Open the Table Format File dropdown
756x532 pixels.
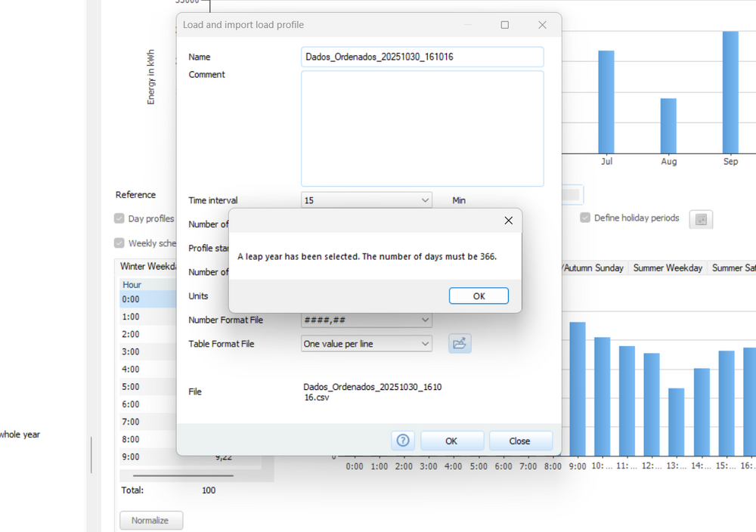424,344
